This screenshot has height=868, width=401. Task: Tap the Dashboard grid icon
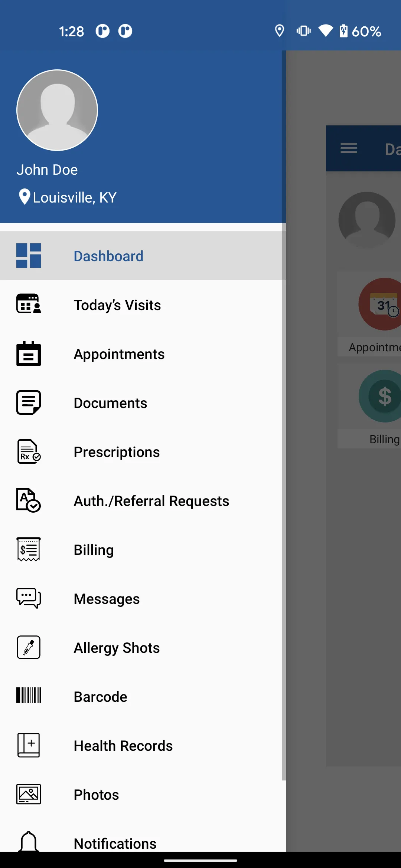pos(29,256)
